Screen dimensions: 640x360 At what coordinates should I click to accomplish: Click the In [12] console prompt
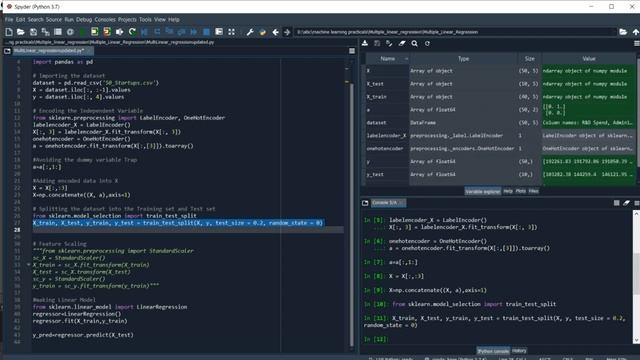click(x=375, y=339)
